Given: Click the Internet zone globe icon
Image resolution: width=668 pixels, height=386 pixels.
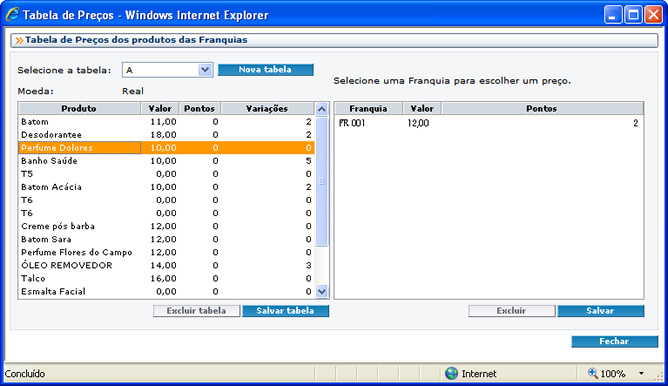Looking at the screenshot, I should point(451,373).
